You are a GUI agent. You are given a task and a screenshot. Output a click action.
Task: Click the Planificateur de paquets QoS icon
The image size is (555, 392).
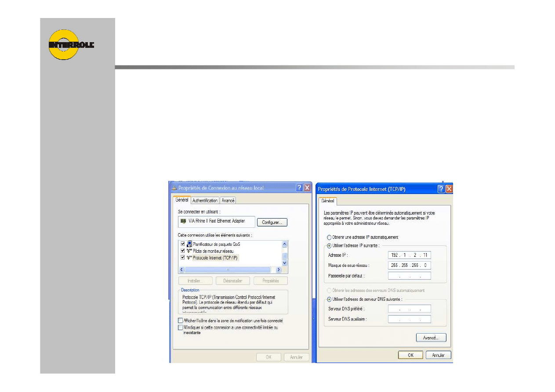coord(189,244)
